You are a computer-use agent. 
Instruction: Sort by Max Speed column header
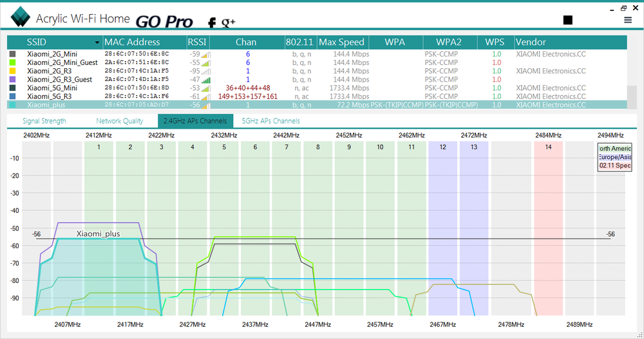(x=342, y=42)
